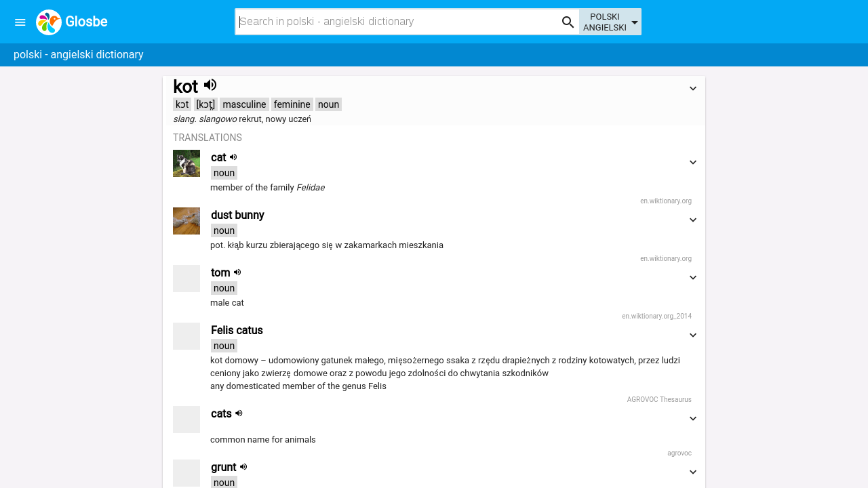Select the "feminine" gender tag
Screen dimensions: 868x488
click(x=292, y=104)
